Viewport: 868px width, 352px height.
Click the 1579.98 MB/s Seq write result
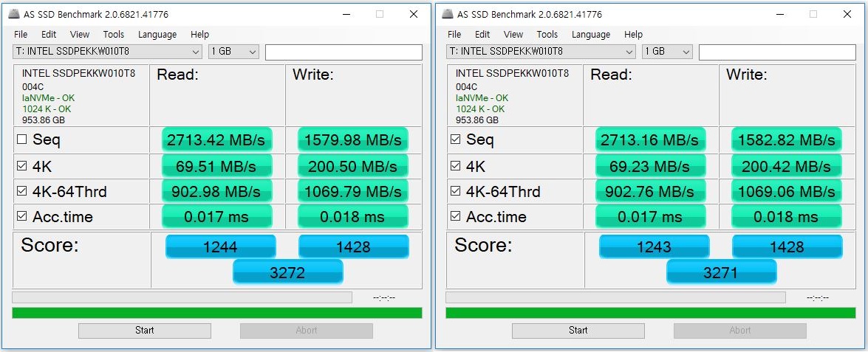tap(352, 139)
